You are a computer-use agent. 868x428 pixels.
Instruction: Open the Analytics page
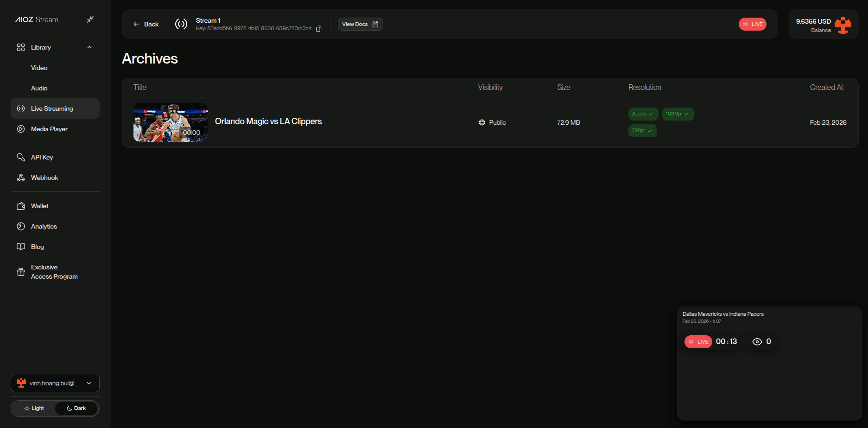(x=44, y=226)
